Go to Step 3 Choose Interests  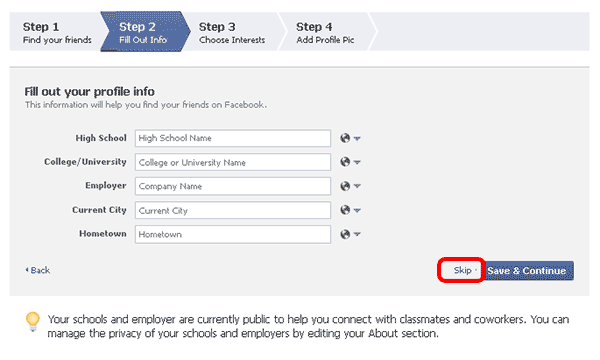(x=232, y=32)
